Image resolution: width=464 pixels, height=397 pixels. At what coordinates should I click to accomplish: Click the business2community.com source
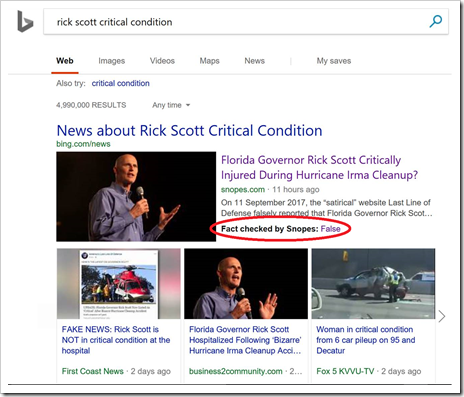point(235,371)
